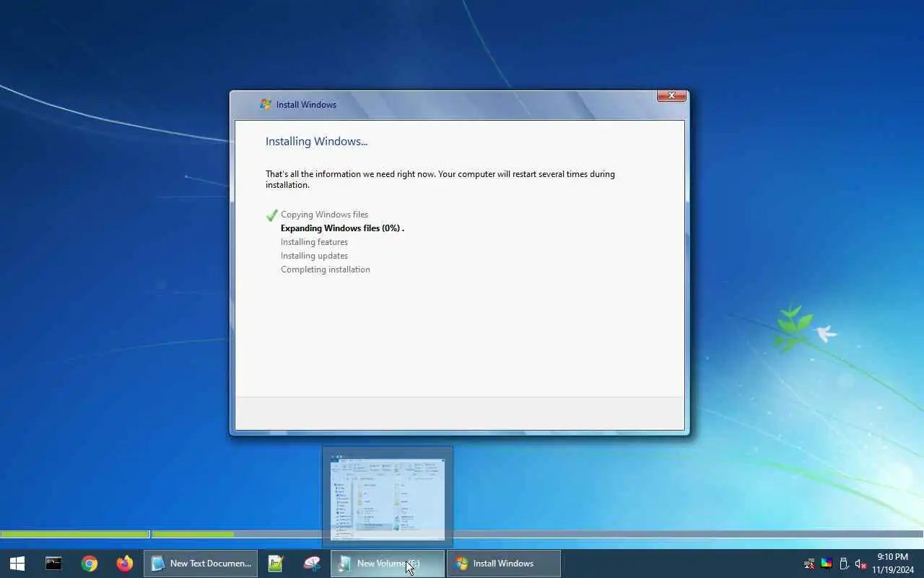Close the Install Windows dialog
Viewport: 924px width, 578px height.
[671, 95]
